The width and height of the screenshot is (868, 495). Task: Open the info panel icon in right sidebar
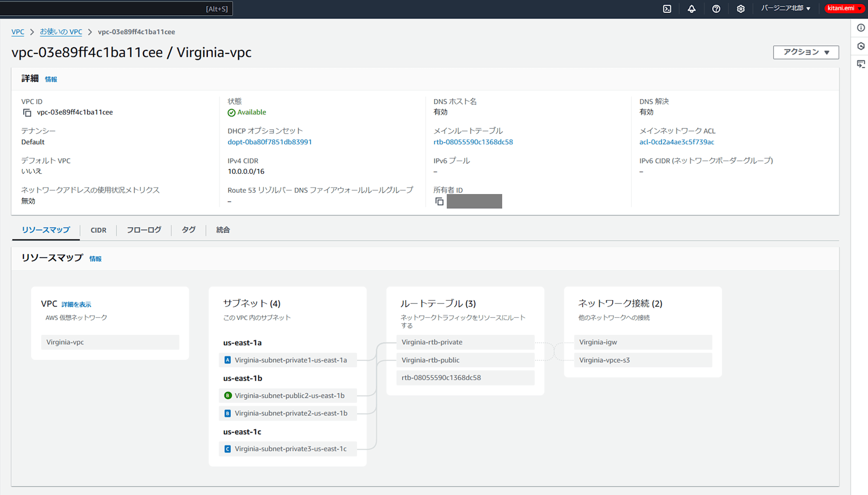861,28
